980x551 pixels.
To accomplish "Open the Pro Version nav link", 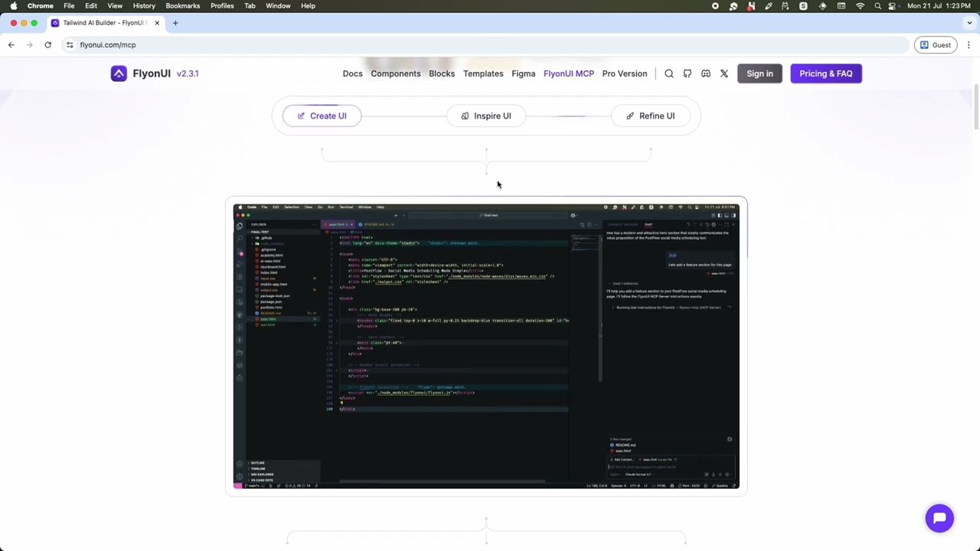I will click(x=625, y=73).
